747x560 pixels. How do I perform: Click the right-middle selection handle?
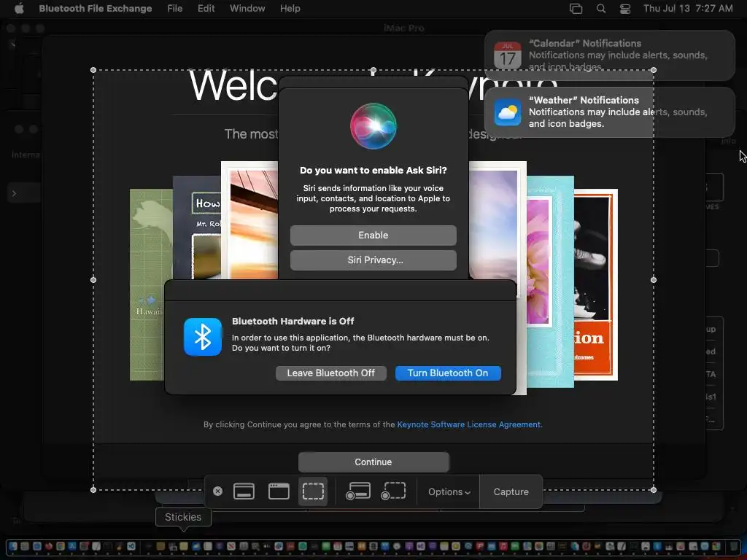click(x=653, y=279)
